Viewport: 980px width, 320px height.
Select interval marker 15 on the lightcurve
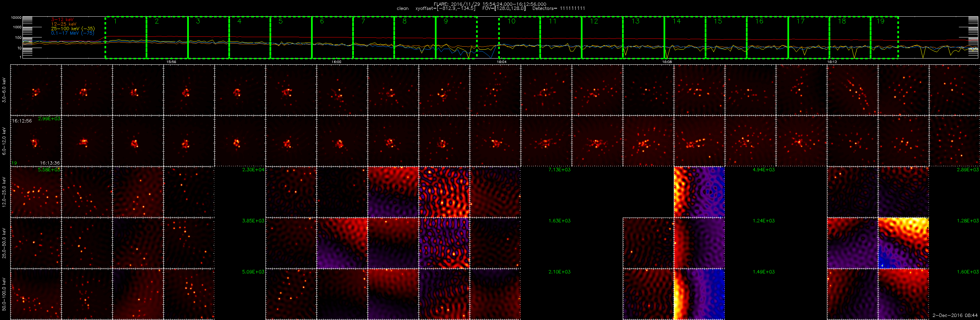coord(718,21)
